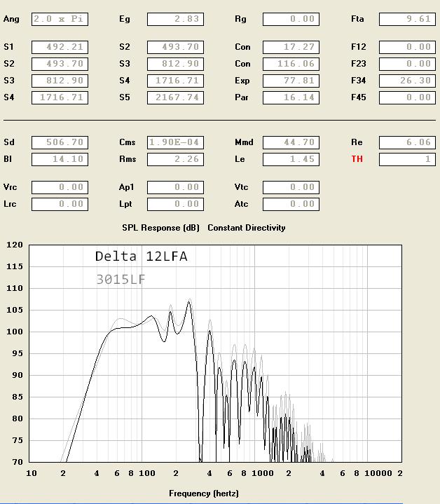This screenshot has width=440, height=504.
Task: Click the TH field containing 1
Action: [407, 159]
